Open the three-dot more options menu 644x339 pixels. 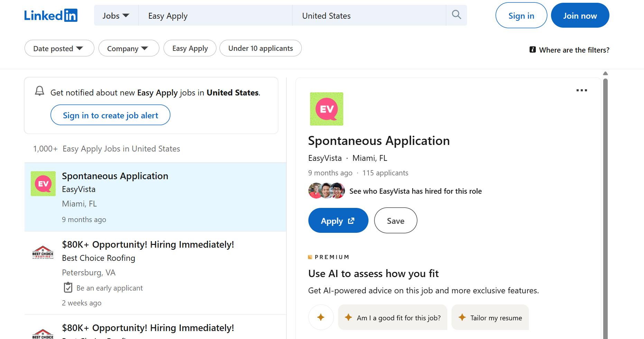point(581,90)
